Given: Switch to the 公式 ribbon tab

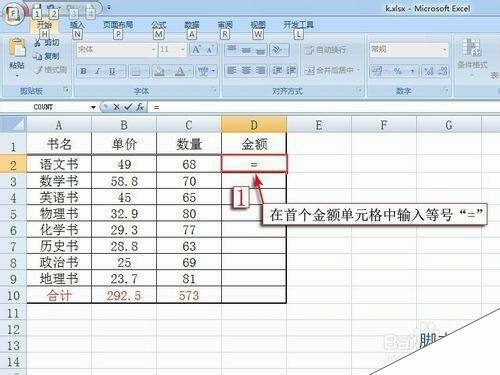Looking at the screenshot, I should 159,25.
